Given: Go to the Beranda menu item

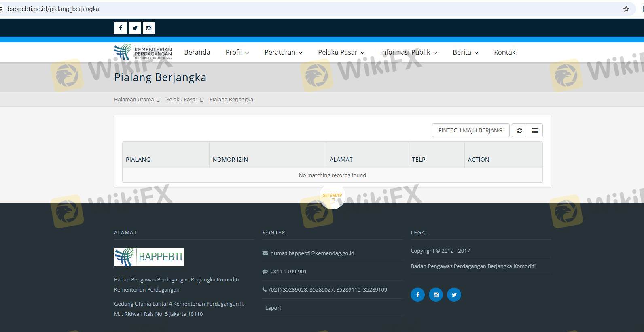Looking at the screenshot, I should click(x=197, y=52).
